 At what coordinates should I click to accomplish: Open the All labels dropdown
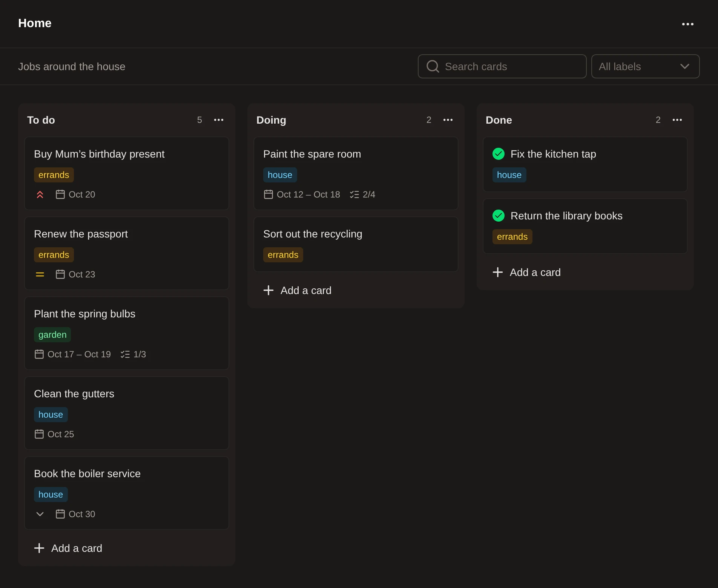(x=646, y=66)
